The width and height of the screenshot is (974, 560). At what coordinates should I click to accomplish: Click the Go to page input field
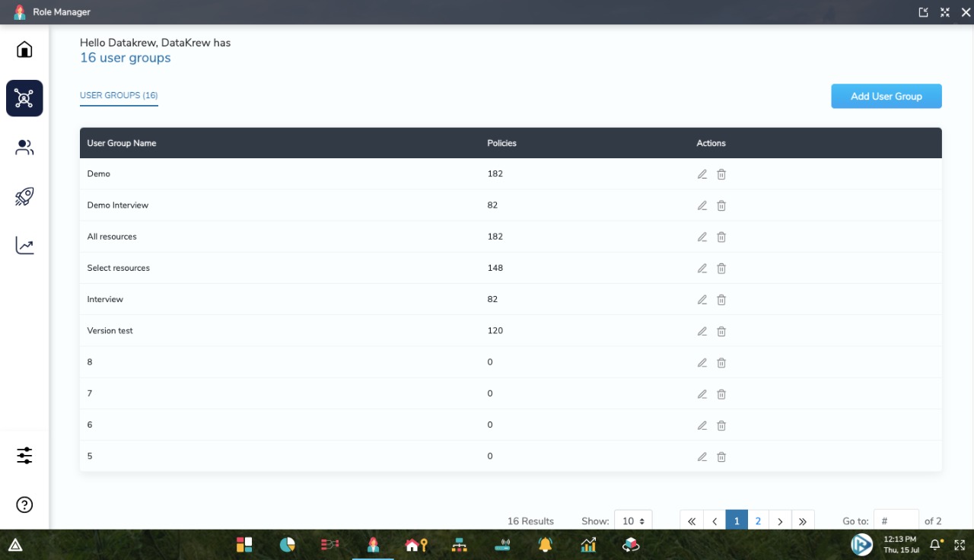896,521
